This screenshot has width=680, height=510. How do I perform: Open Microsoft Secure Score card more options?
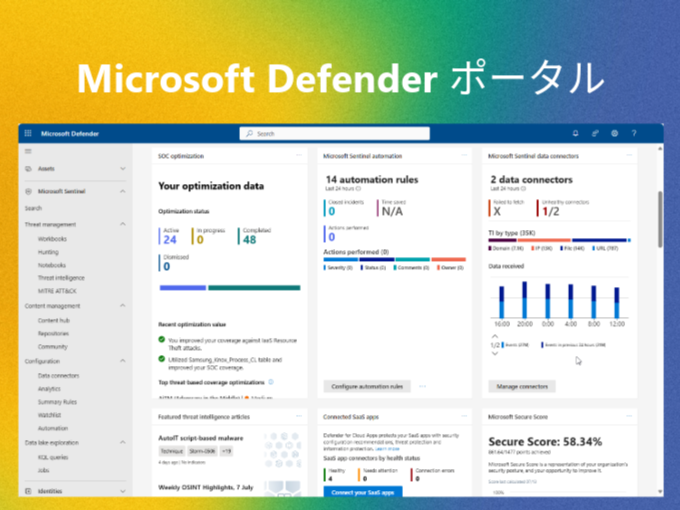[x=629, y=416]
